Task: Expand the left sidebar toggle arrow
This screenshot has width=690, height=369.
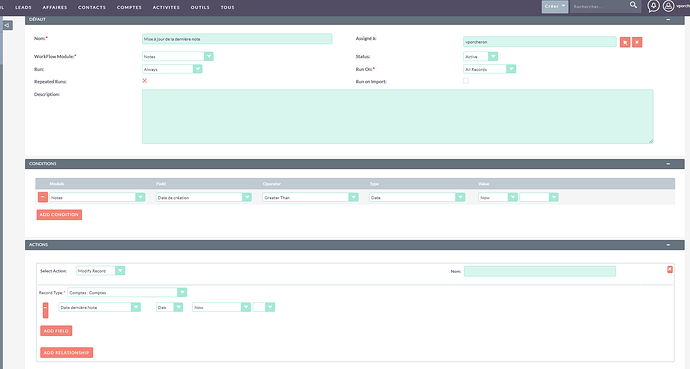Action: click(x=7, y=26)
